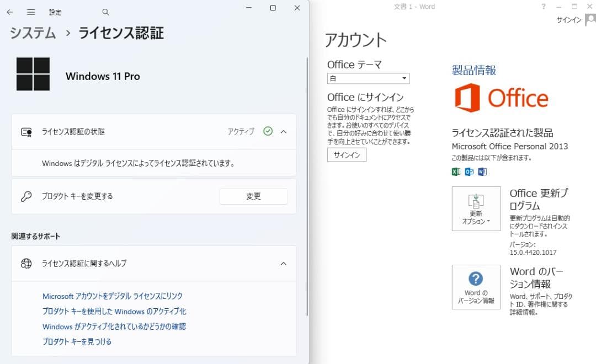This screenshot has height=364, width=596.
Task: Click the ライセンス認証された製品 text
Action: click(x=502, y=133)
